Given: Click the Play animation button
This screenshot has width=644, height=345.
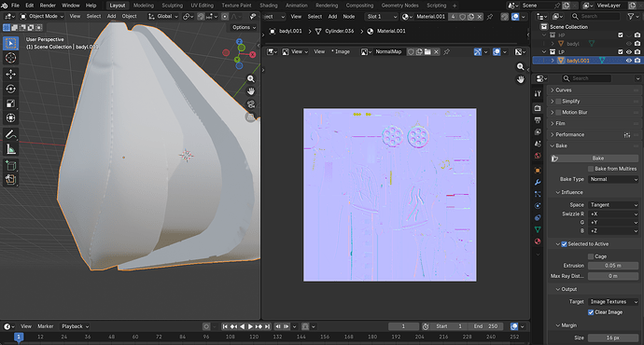Looking at the screenshot, I should (x=250, y=326).
